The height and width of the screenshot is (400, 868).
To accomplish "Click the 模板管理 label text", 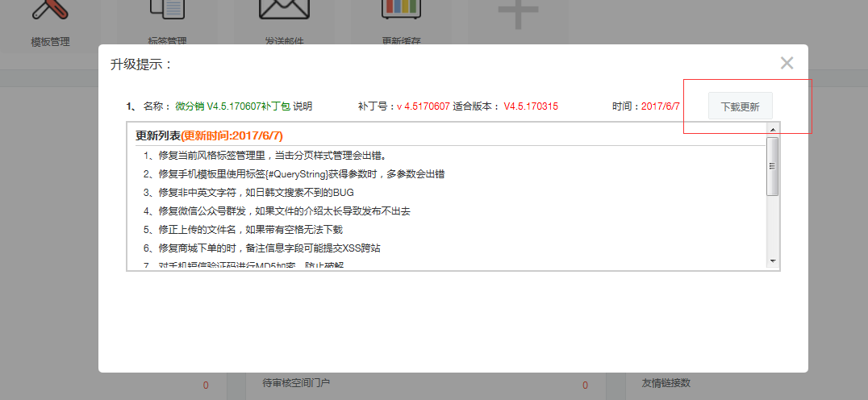I will [x=50, y=42].
